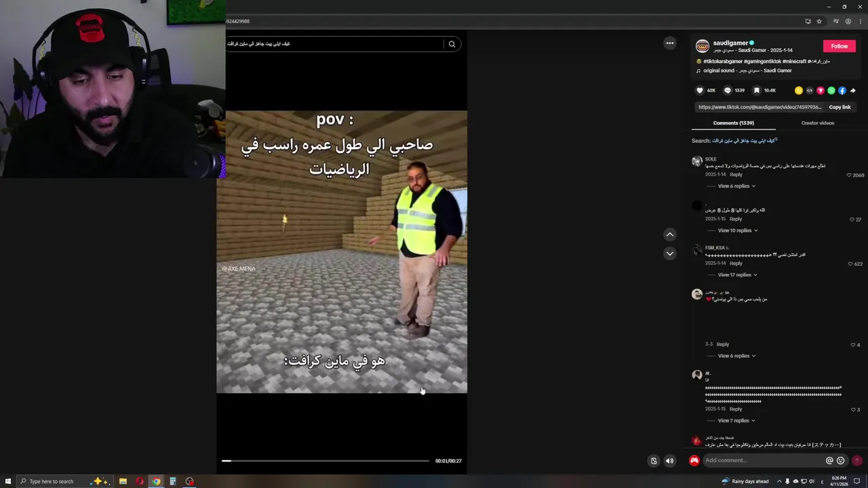The height and width of the screenshot is (488, 868).
Task: Open Opera browser in the taskbar
Action: pyautogui.click(x=140, y=481)
